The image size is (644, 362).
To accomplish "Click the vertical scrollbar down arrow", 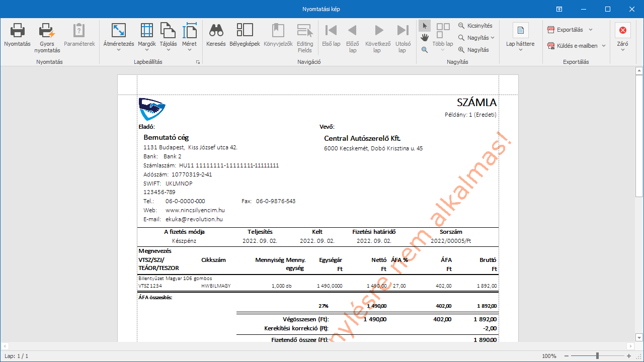I will [639, 337].
